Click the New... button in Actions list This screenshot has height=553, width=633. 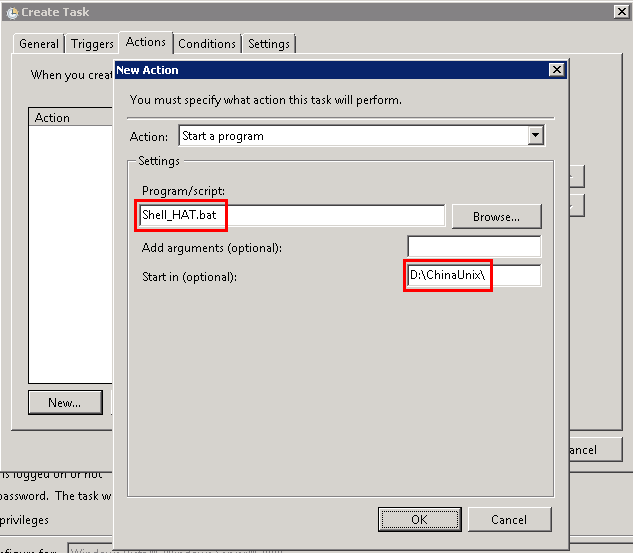coord(64,403)
